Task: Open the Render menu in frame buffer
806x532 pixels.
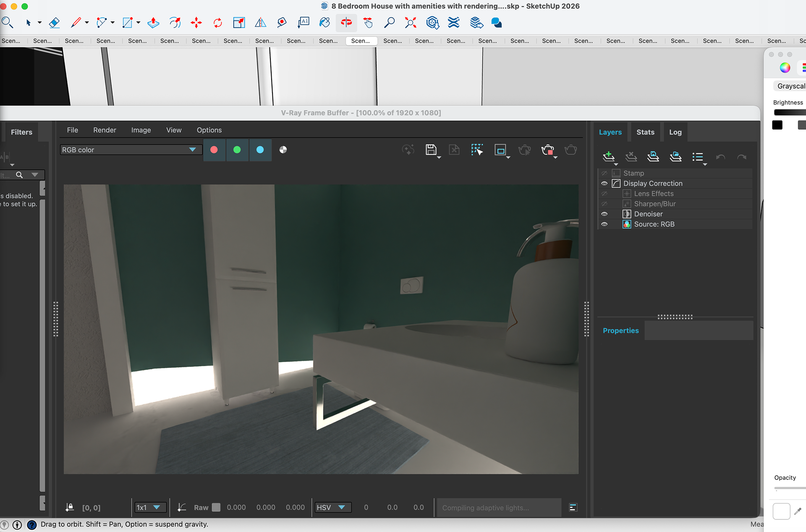Action: coord(105,130)
